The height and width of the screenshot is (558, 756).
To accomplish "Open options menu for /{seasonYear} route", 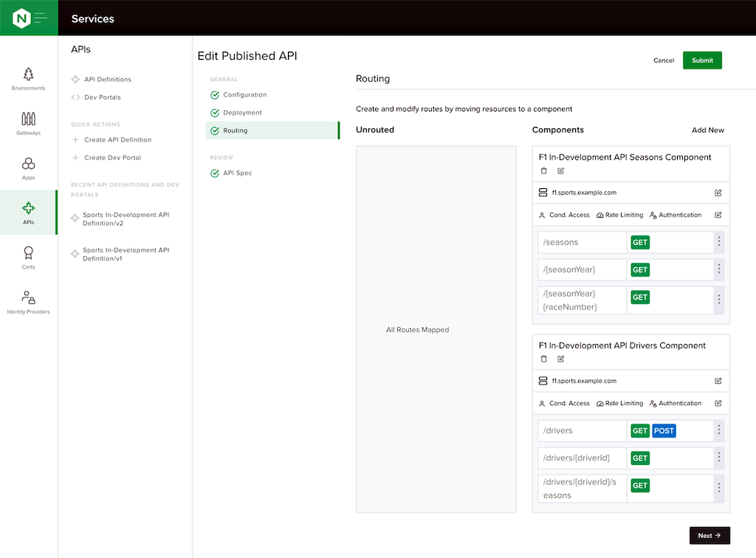I will 719,269.
